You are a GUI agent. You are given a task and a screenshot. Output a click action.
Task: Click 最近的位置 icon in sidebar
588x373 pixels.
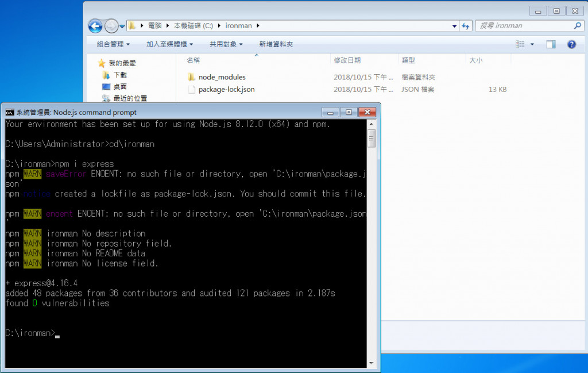pyautogui.click(x=106, y=98)
